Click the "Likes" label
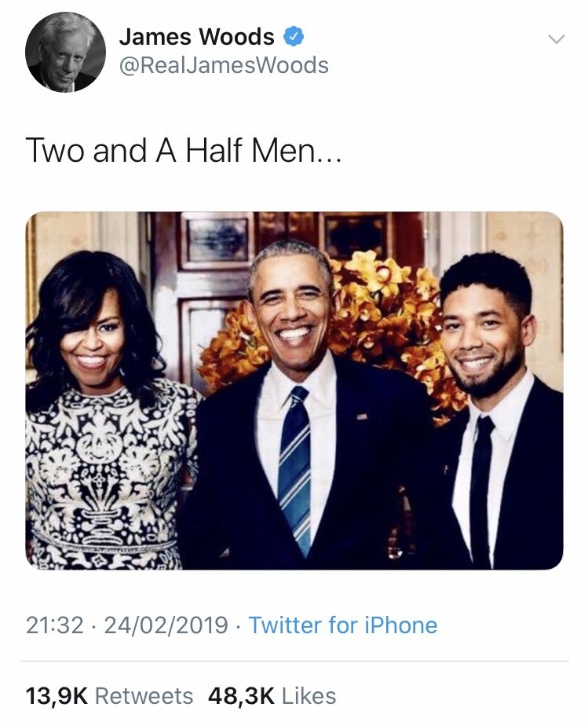The width and height of the screenshot is (588, 722). pyautogui.click(x=309, y=695)
